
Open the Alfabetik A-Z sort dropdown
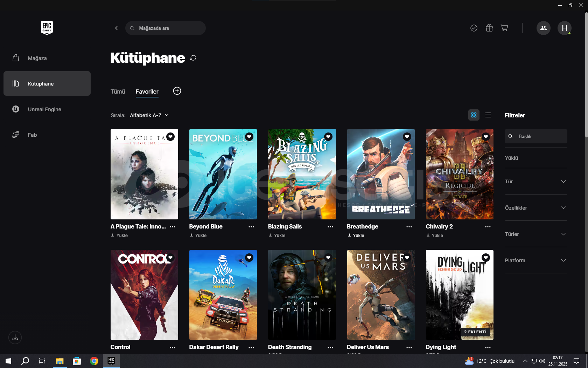coord(149,115)
